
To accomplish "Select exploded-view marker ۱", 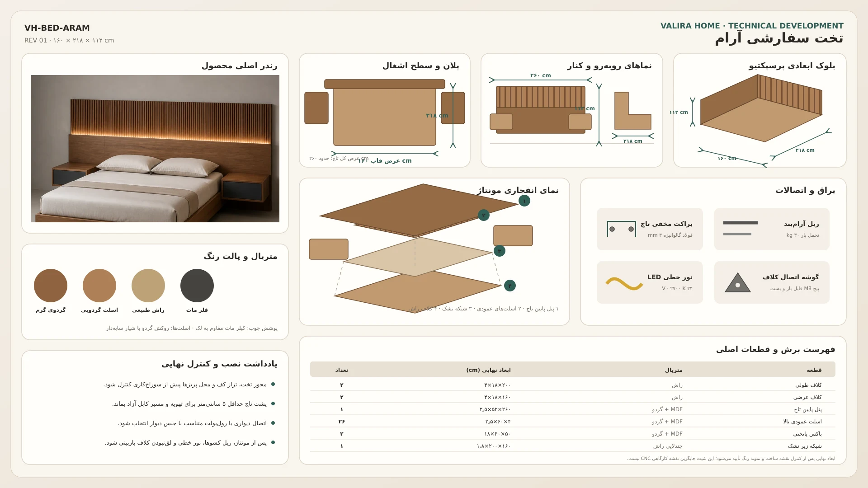I will click(524, 201).
